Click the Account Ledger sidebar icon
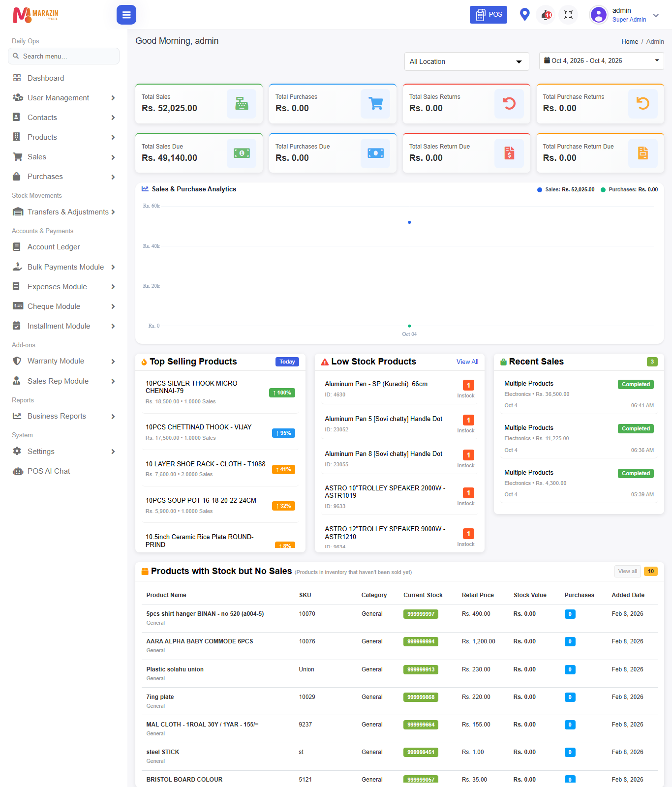The image size is (672, 787). coord(17,247)
